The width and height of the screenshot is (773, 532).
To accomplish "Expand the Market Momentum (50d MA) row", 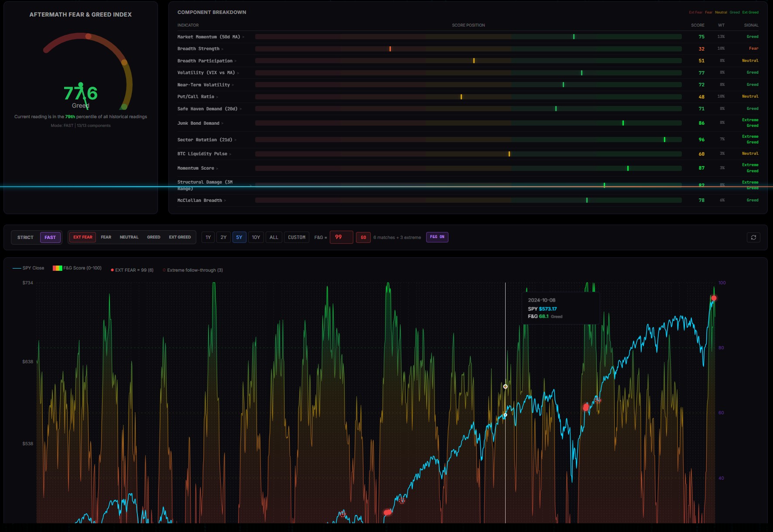I will pyautogui.click(x=243, y=37).
